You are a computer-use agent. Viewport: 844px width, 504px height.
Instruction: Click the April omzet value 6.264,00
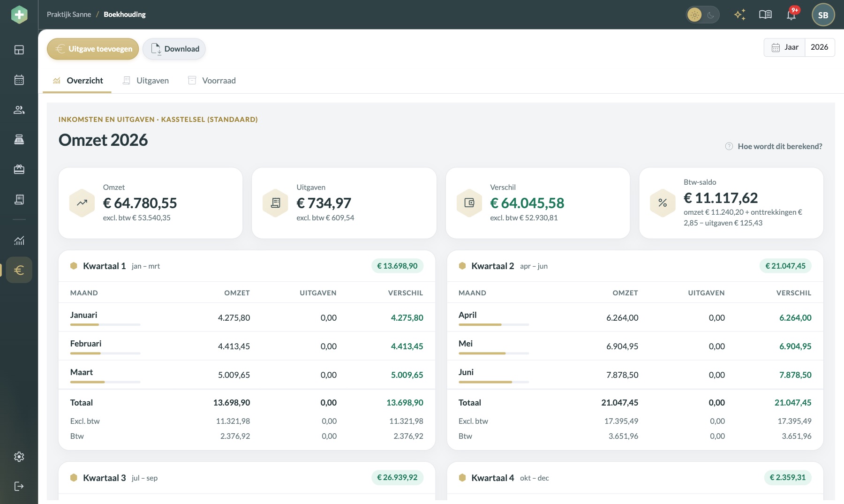click(x=622, y=318)
